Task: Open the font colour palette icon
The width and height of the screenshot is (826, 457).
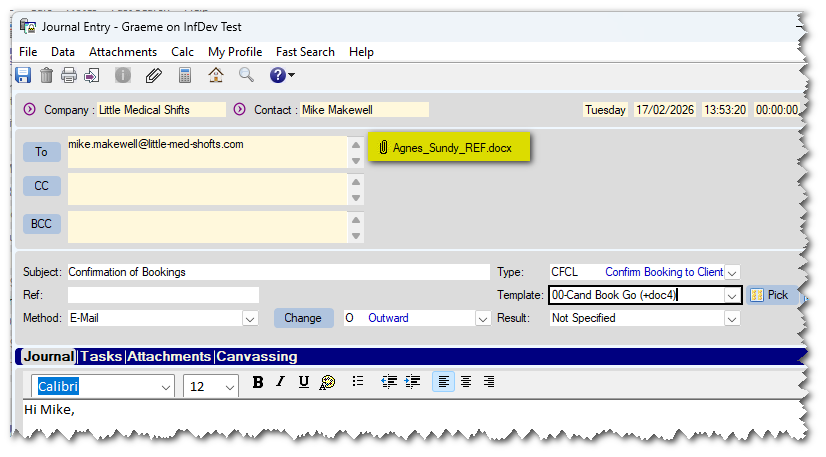Action: (327, 382)
